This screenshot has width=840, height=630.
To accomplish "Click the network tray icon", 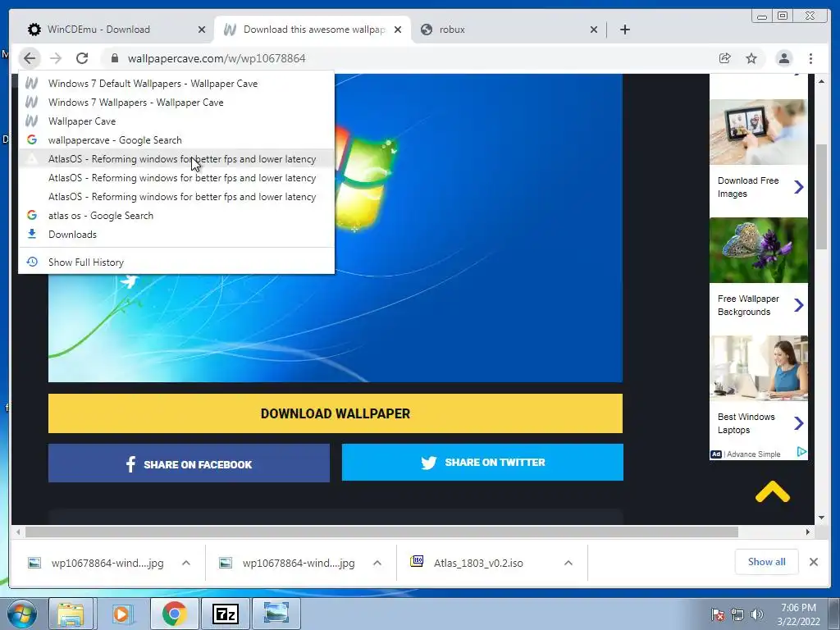I will coord(737,614).
